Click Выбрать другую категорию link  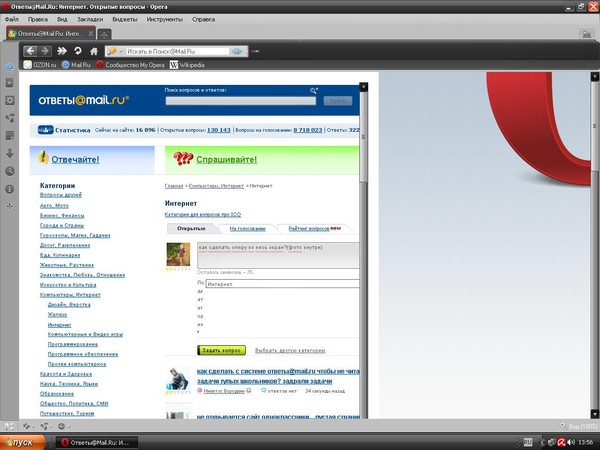coord(290,351)
